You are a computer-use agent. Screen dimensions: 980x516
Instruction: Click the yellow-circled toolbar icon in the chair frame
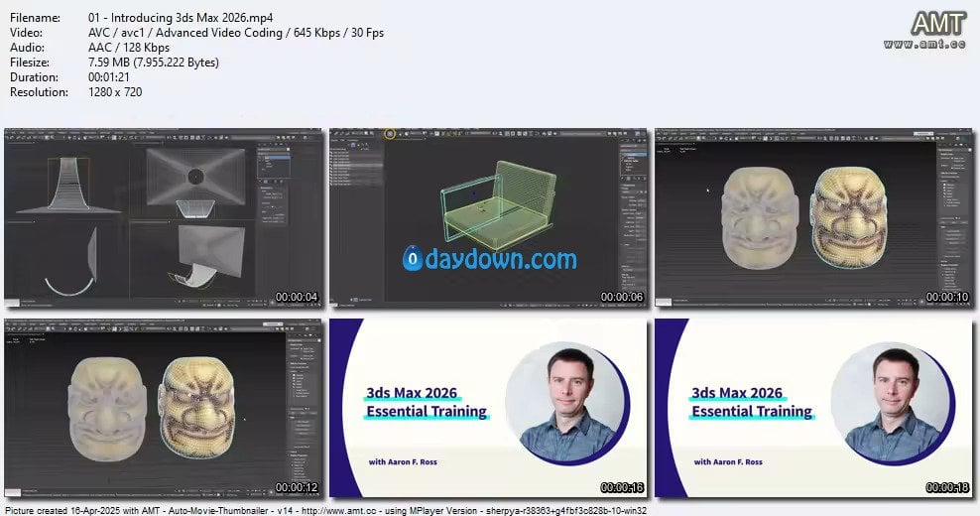pyautogui.click(x=390, y=133)
